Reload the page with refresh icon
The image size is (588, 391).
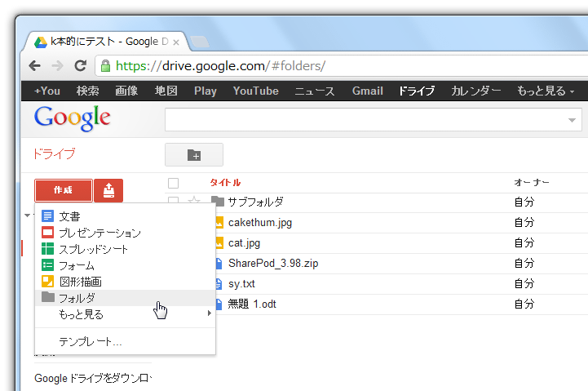(80, 65)
